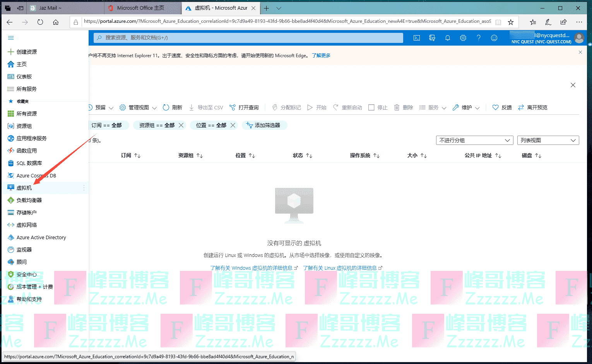592x364 pixels.
Task: Click Refresh (刷新) in the toolbar
Action: click(173, 107)
